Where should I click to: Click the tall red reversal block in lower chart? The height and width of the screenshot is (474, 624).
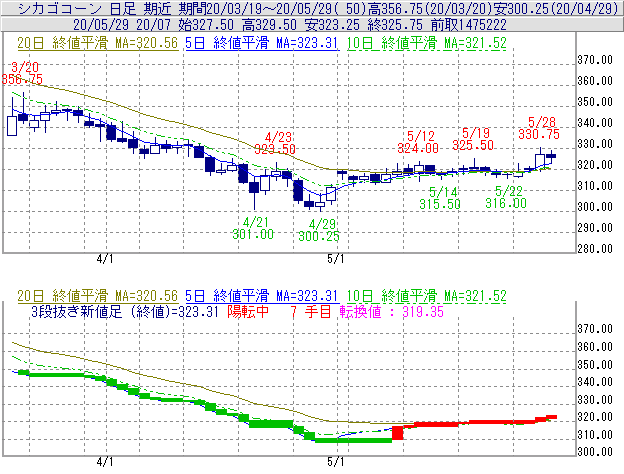(x=398, y=433)
